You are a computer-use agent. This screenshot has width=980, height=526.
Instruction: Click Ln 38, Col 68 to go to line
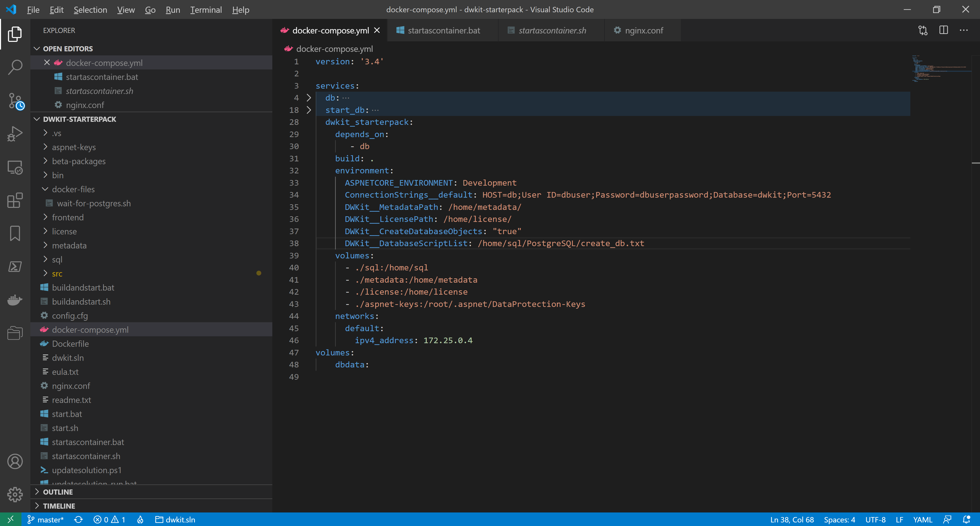pyautogui.click(x=792, y=520)
